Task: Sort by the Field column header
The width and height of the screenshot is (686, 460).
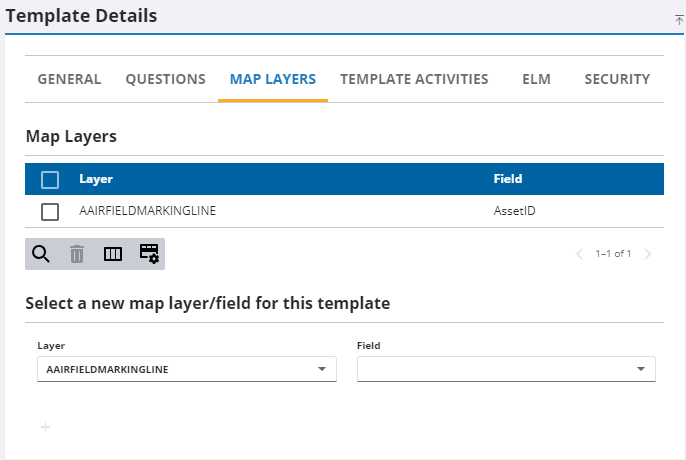Action: pyautogui.click(x=508, y=179)
